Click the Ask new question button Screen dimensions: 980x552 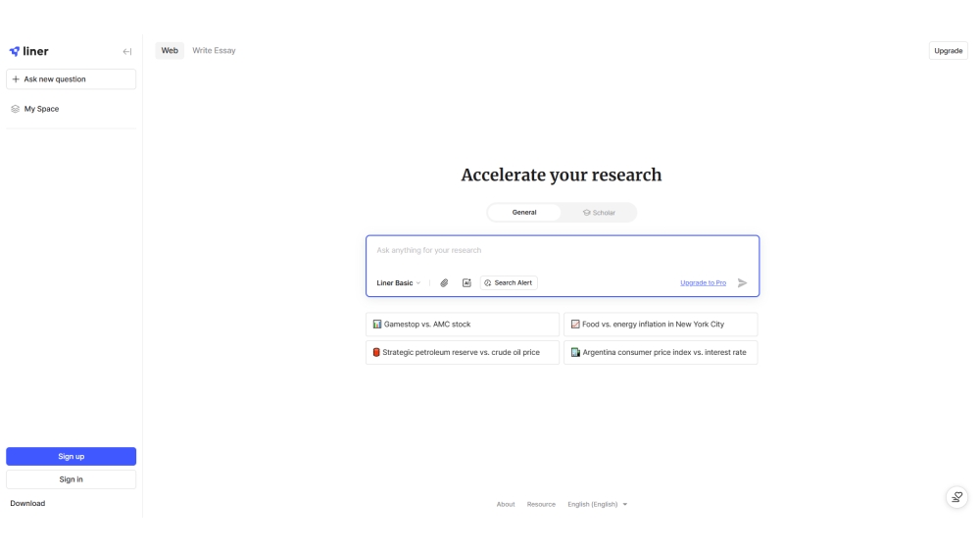click(71, 79)
